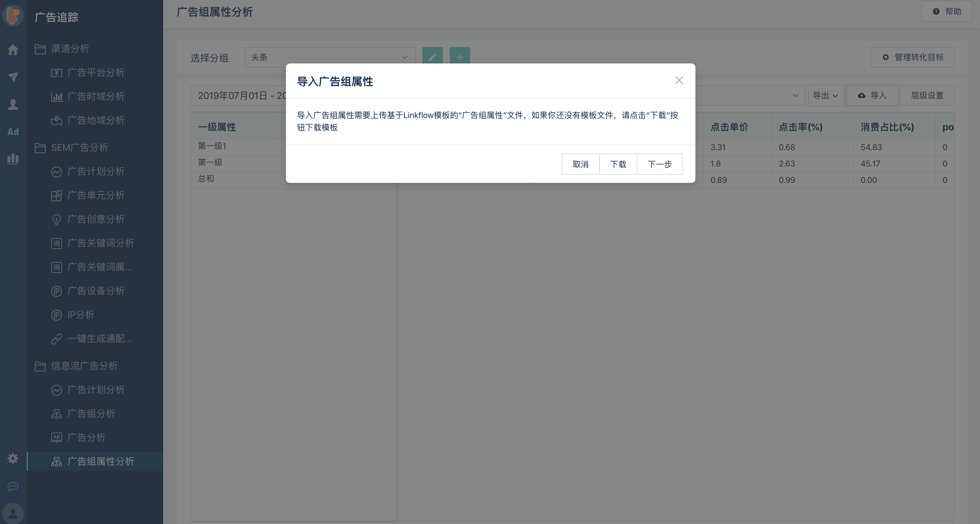Screen dimensions: 980x524
Task: Click the home icon in left rail
Action: 13,50
